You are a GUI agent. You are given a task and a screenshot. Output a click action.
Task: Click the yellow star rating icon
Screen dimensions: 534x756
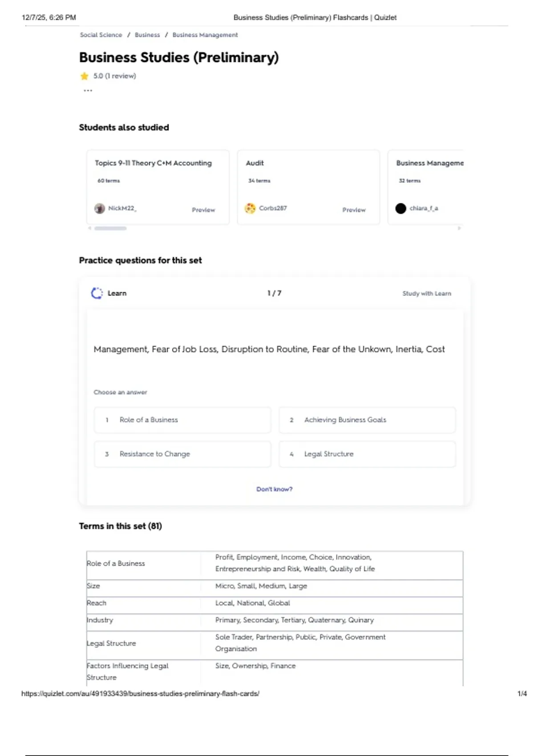tap(84, 76)
